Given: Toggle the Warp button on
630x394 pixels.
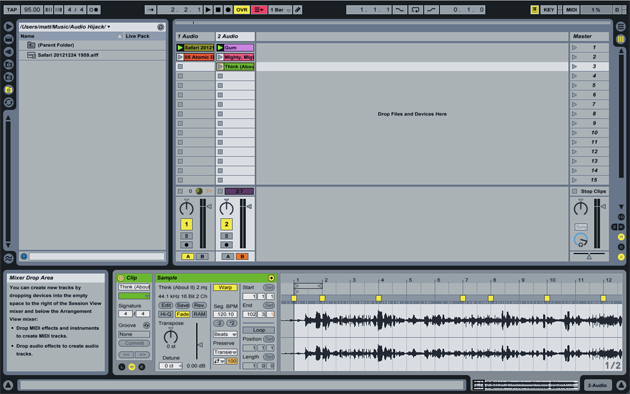Looking at the screenshot, I should point(225,288).
